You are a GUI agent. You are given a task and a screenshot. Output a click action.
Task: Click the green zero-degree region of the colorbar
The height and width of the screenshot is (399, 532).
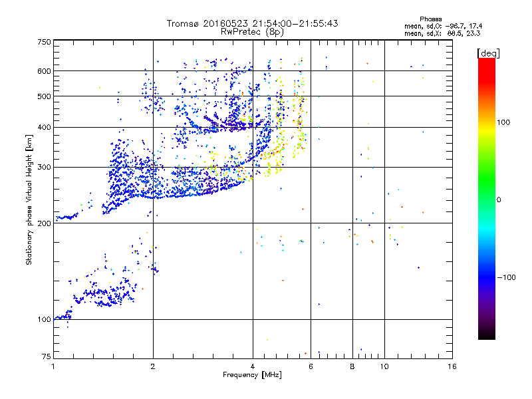coord(487,199)
